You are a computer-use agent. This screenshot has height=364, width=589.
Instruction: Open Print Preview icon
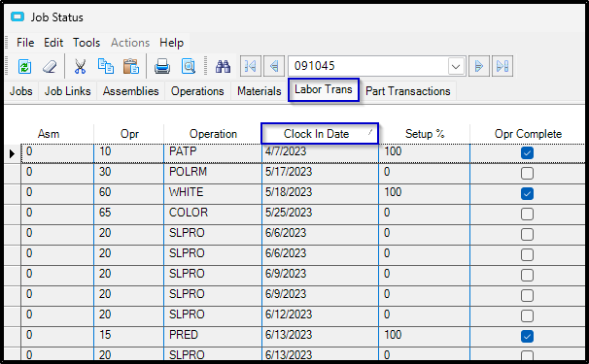(189, 67)
